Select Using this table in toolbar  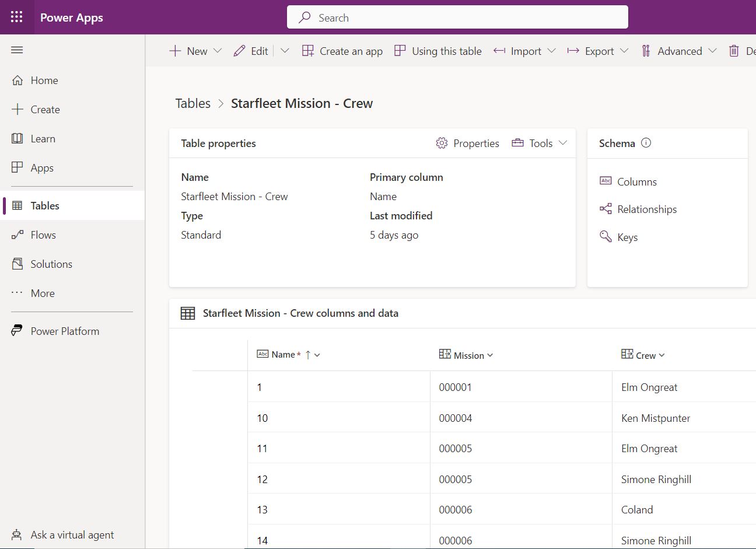438,51
